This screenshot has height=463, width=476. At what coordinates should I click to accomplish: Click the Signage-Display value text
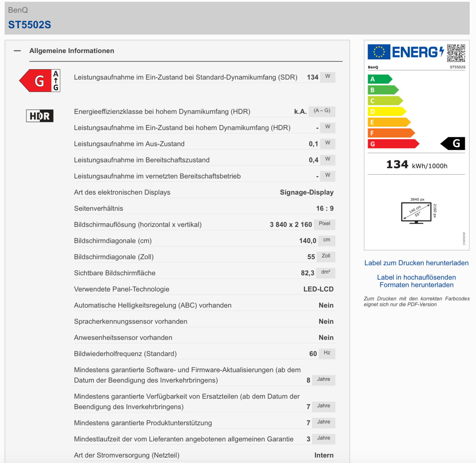coord(306,192)
